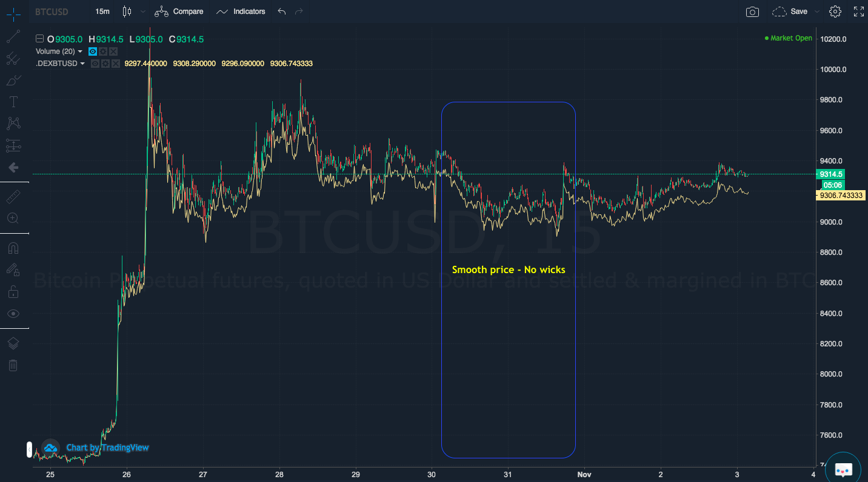Open chart settings gear in top bar
The height and width of the screenshot is (482, 868).
coord(835,12)
